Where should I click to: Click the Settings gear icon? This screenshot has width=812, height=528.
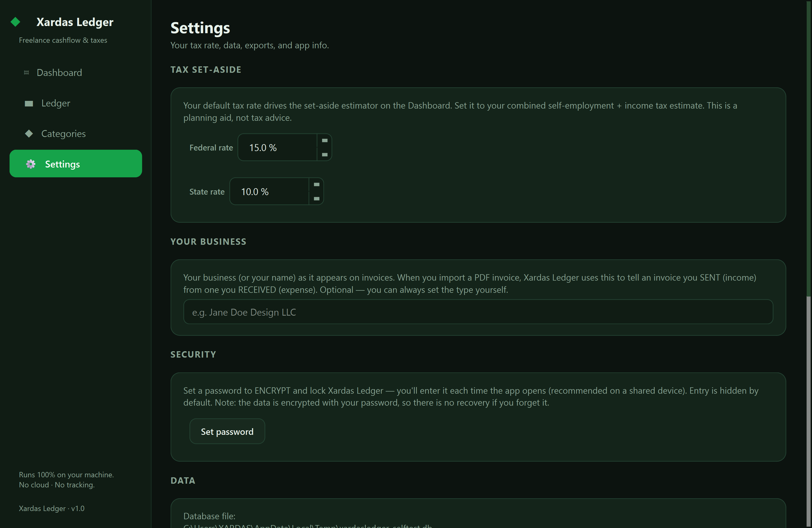[31, 164]
